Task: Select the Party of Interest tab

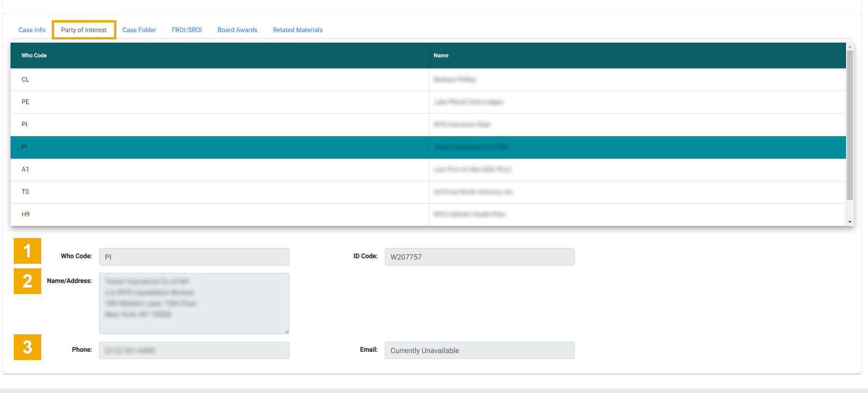Action: (x=84, y=30)
